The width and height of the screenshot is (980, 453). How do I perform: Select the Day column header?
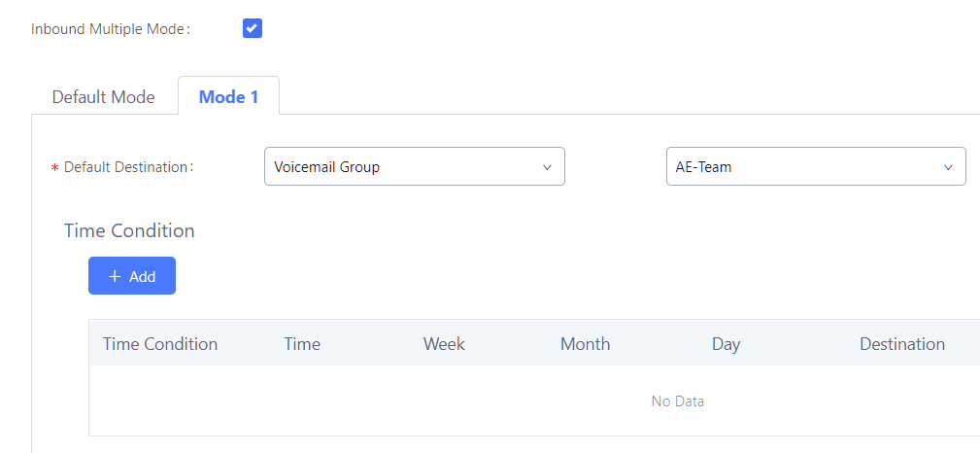pyautogui.click(x=726, y=343)
